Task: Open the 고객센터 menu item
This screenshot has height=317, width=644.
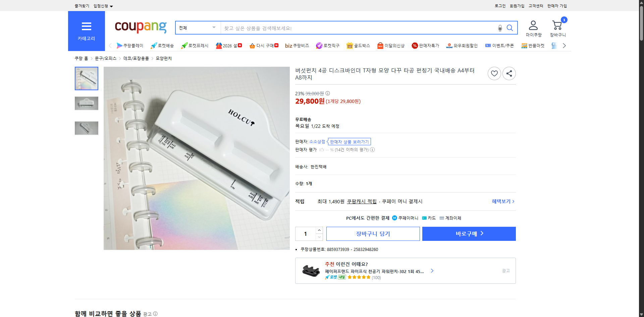Action: tap(536, 6)
